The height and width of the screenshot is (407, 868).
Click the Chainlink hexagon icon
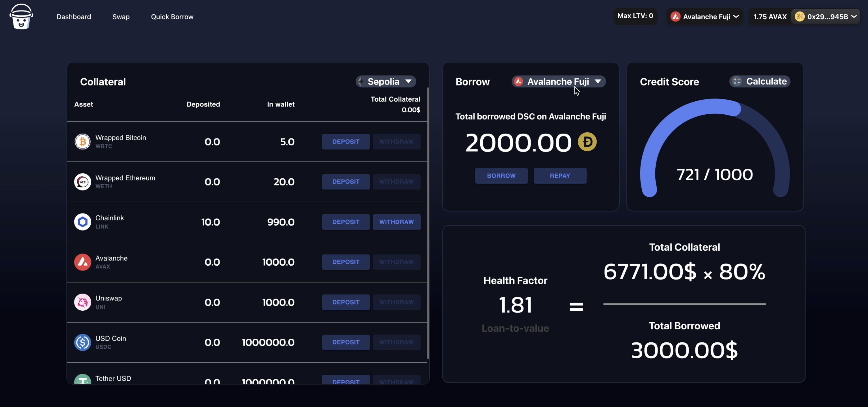(83, 222)
